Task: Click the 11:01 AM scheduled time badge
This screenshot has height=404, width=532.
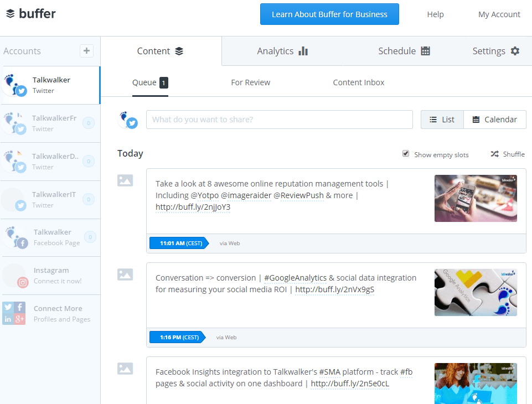Action: pos(178,243)
